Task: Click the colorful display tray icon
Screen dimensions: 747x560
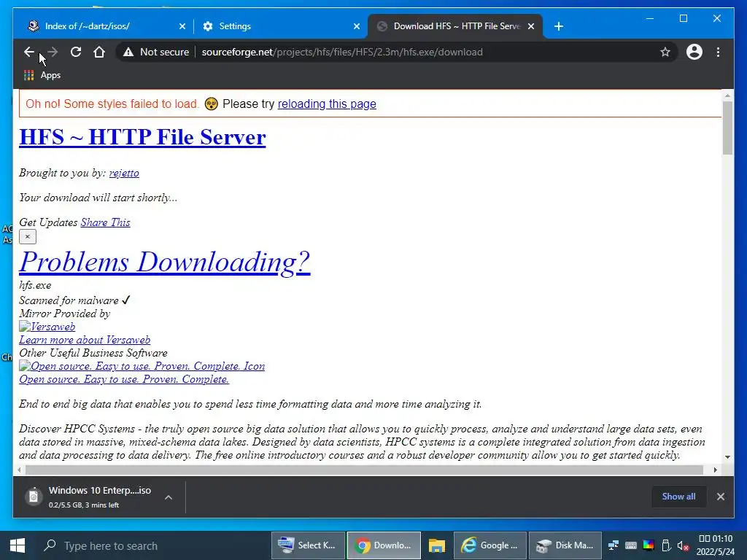Action: point(649,545)
